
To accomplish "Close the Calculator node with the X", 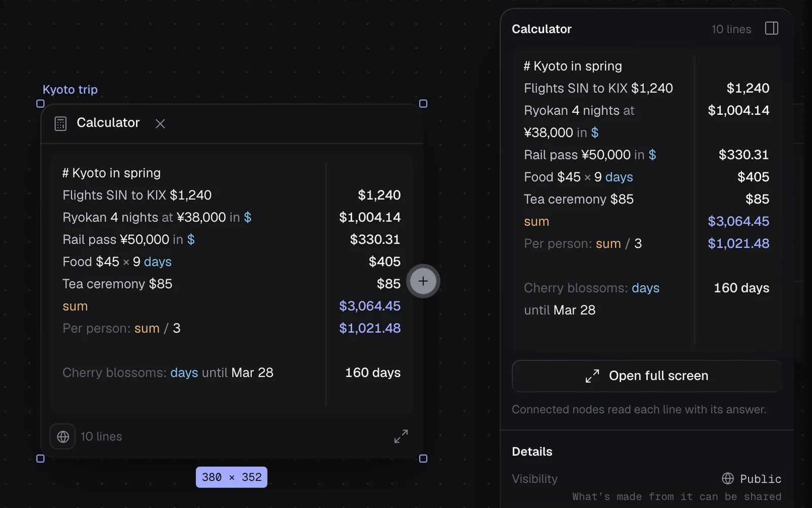I will click(160, 123).
